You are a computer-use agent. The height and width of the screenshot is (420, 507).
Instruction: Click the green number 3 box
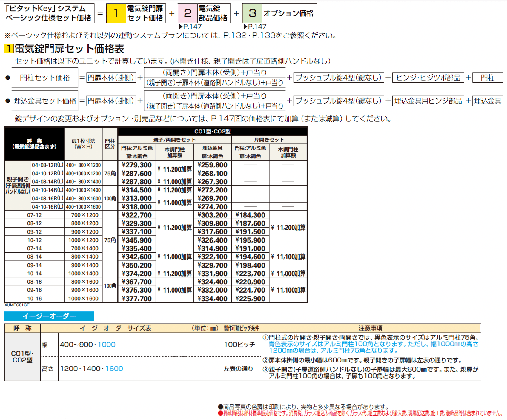(x=252, y=13)
